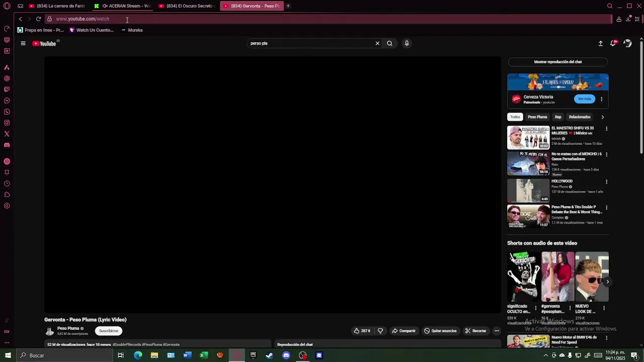Screen dimensions: 644x362
Task: Open tab search magnifier in title bar
Action: coord(610,6)
